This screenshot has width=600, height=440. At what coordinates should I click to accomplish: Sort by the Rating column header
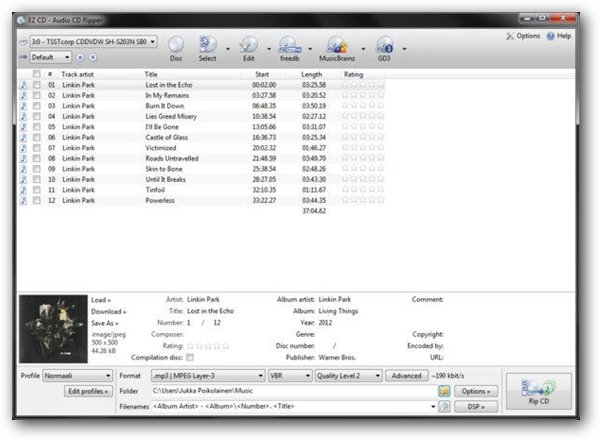pos(353,74)
